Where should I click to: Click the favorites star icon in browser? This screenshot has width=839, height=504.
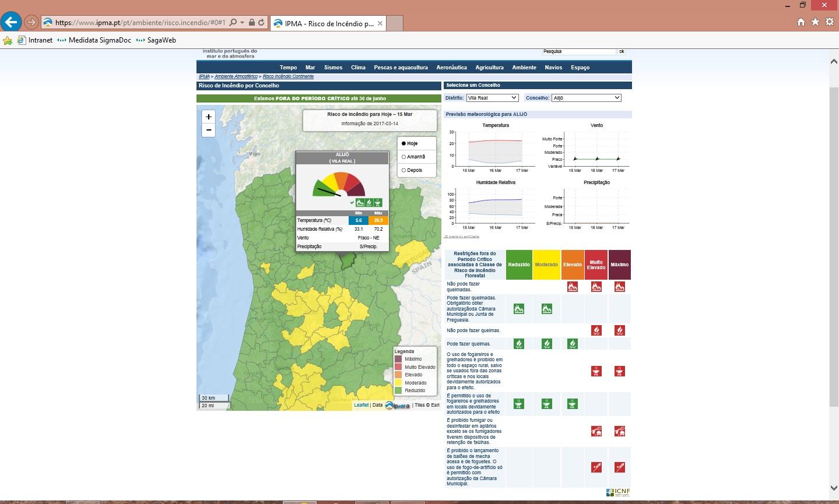[x=815, y=22]
